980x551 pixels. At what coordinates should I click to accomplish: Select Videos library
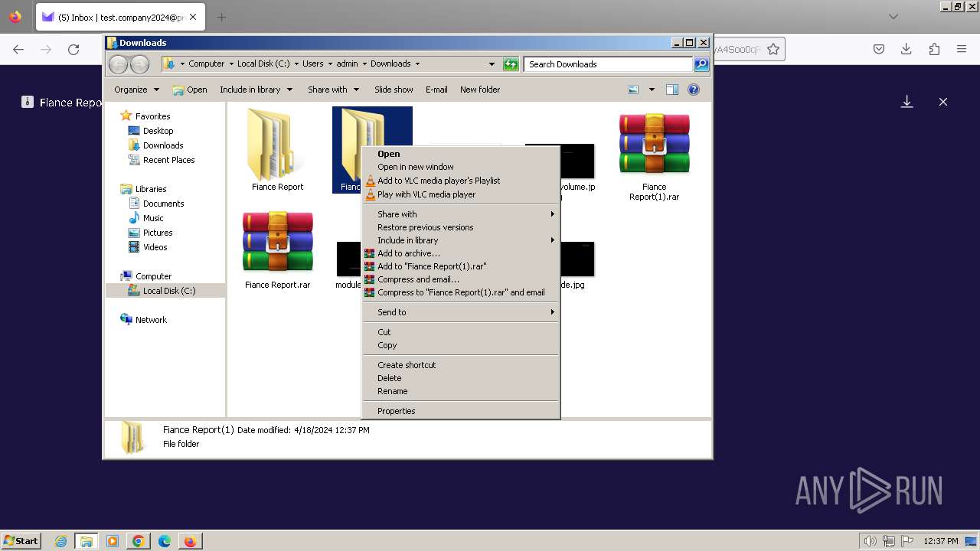pyautogui.click(x=155, y=247)
